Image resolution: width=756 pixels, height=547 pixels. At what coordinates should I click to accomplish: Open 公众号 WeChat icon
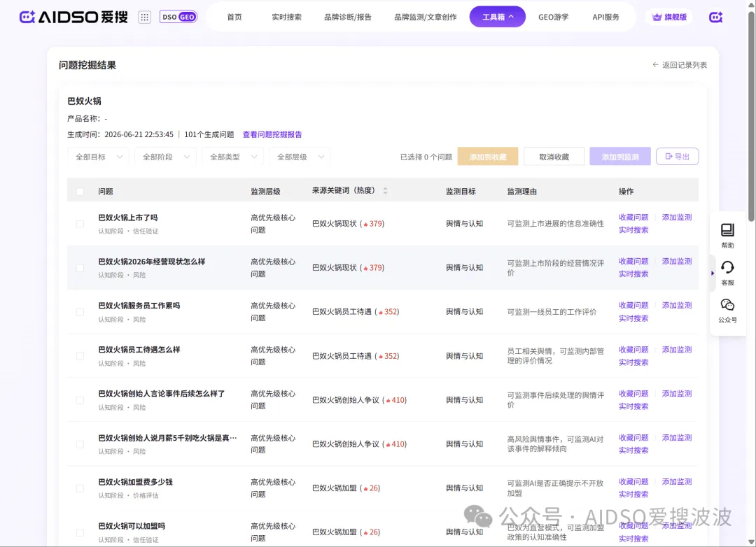[727, 311]
